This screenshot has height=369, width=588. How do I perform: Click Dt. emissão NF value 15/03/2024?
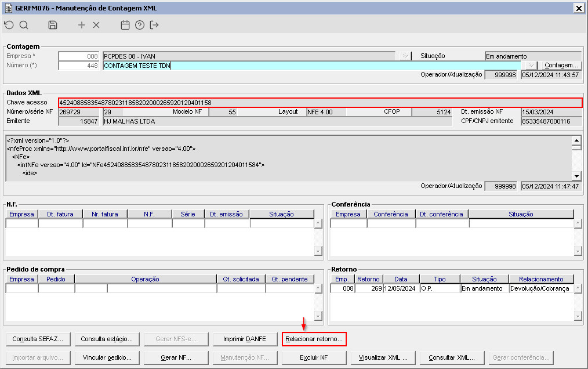click(551, 112)
